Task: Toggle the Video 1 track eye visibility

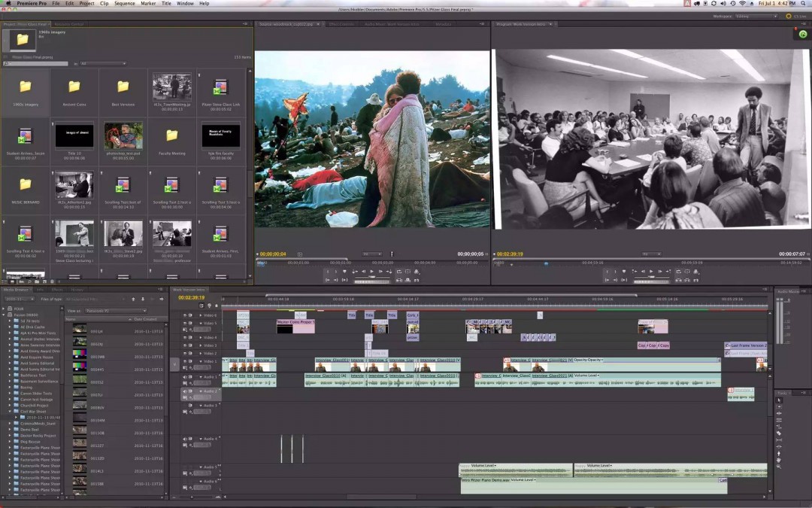Action: click(x=185, y=361)
